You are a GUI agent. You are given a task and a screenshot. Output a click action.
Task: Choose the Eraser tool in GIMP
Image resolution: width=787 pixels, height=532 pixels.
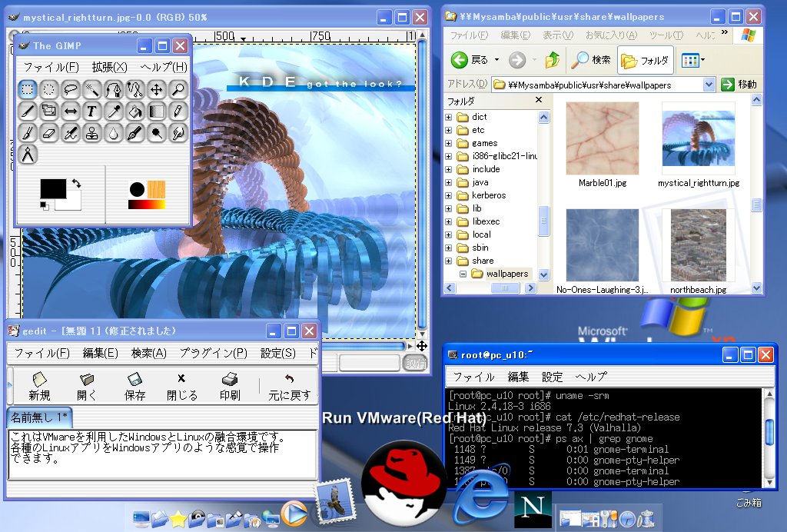click(x=48, y=132)
